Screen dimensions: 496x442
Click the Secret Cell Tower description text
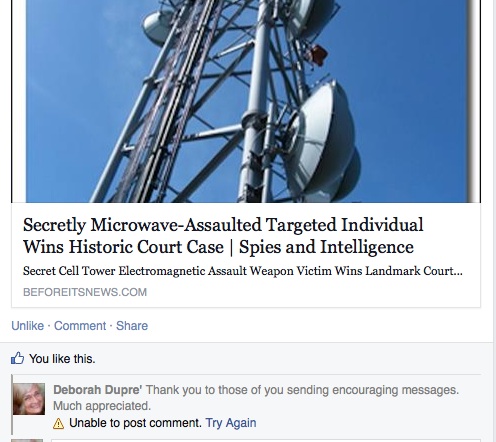(x=243, y=271)
